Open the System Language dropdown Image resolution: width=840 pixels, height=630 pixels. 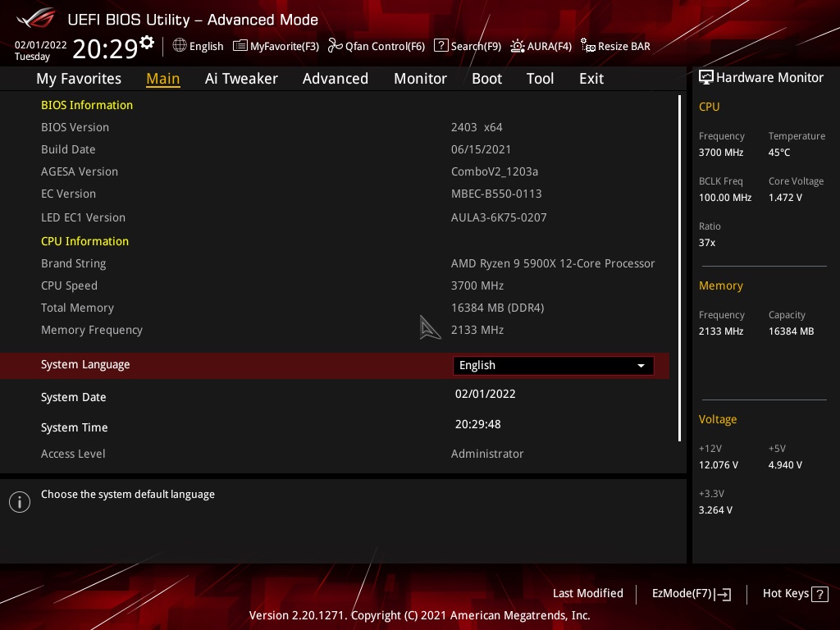552,365
